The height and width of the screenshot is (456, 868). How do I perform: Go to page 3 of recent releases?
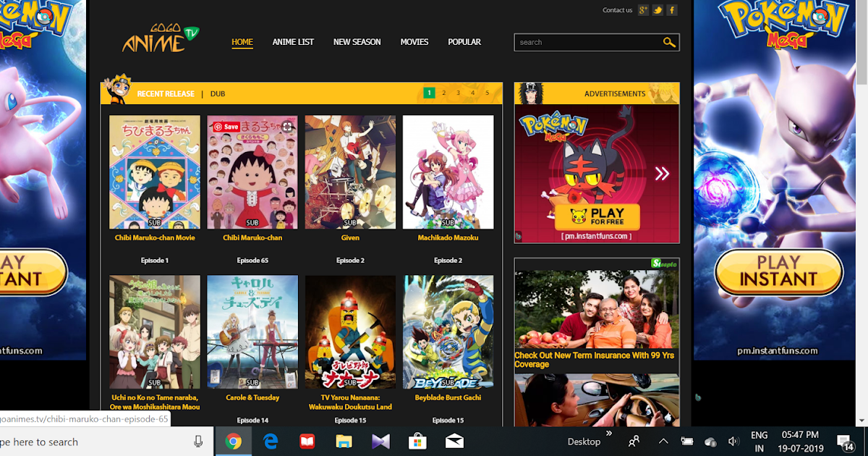click(x=458, y=93)
